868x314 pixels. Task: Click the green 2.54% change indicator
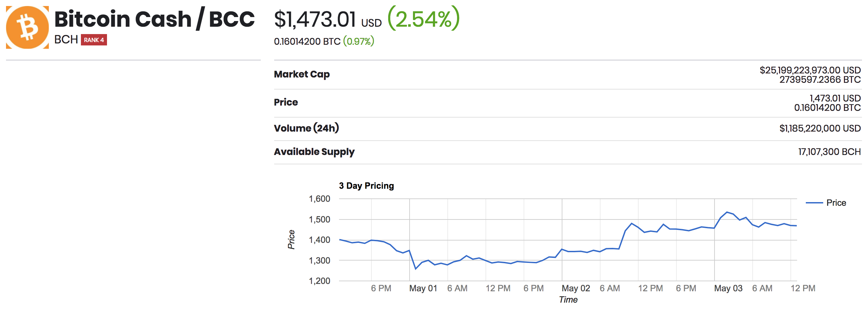tap(424, 19)
